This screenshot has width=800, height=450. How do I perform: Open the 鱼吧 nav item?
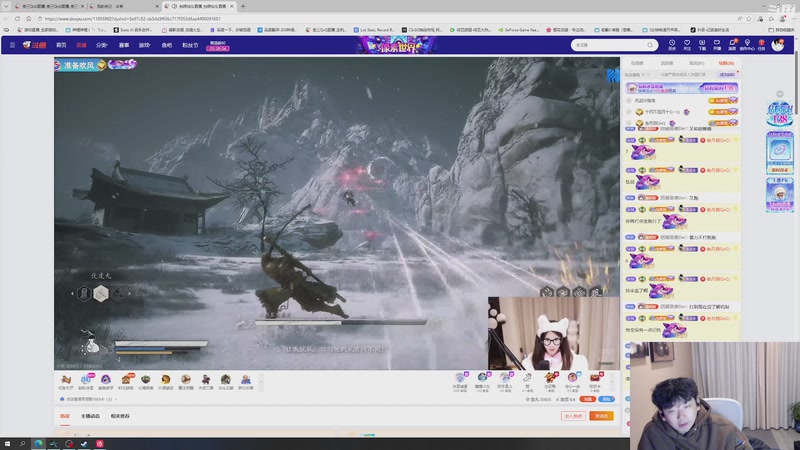click(167, 45)
